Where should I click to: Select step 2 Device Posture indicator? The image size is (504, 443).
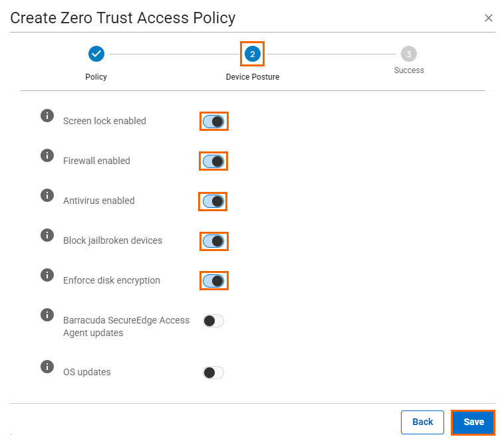coord(252,54)
